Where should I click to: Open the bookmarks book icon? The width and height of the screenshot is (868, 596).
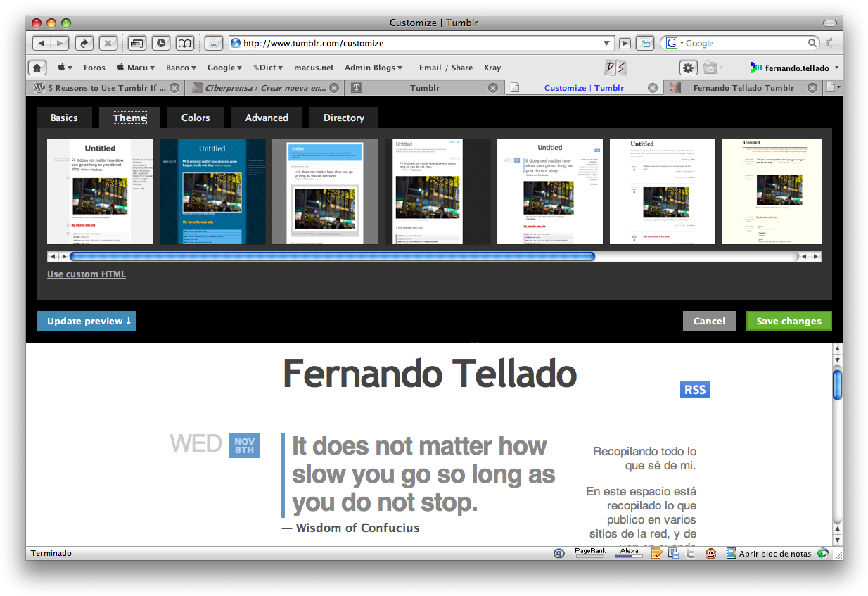[x=184, y=43]
